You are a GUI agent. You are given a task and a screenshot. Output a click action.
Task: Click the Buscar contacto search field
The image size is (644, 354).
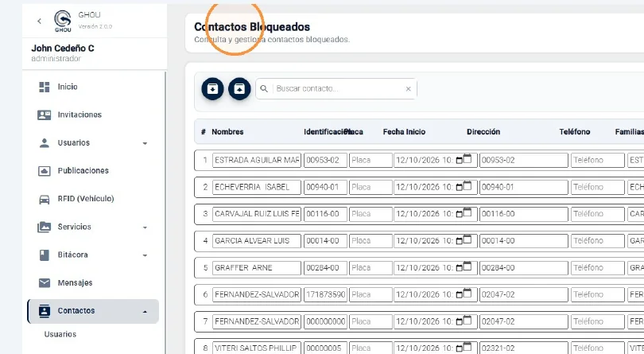point(338,89)
